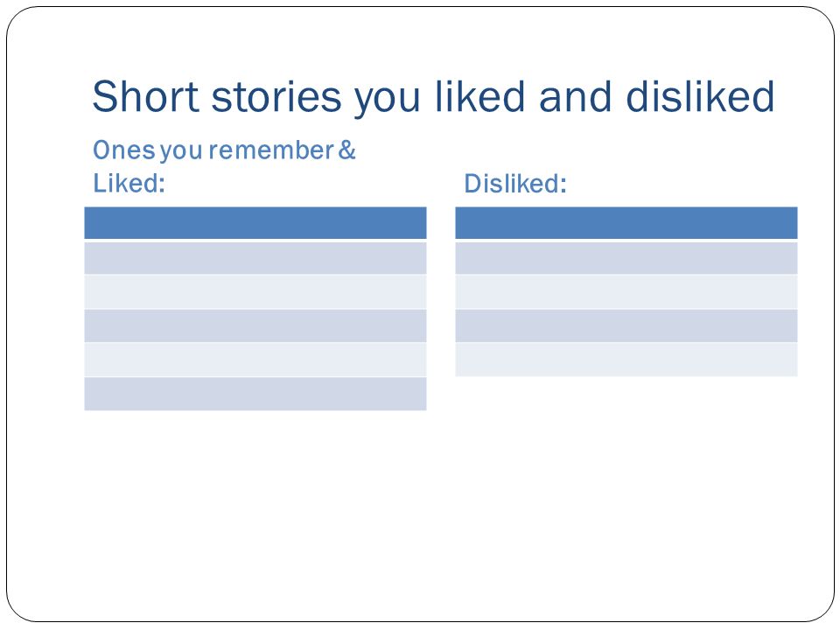Click third row below header in Disliked table
Screen dimensions: 840x630
626,325
